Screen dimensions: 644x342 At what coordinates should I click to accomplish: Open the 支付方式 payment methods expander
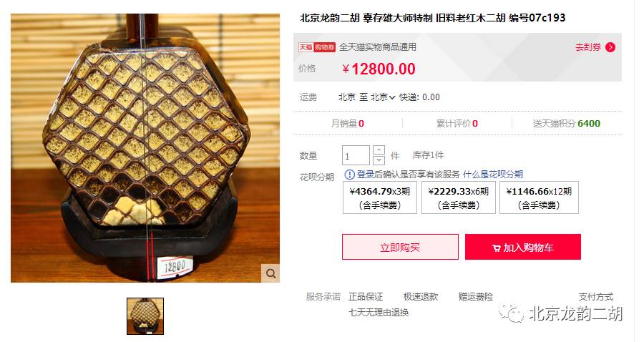coord(595,296)
